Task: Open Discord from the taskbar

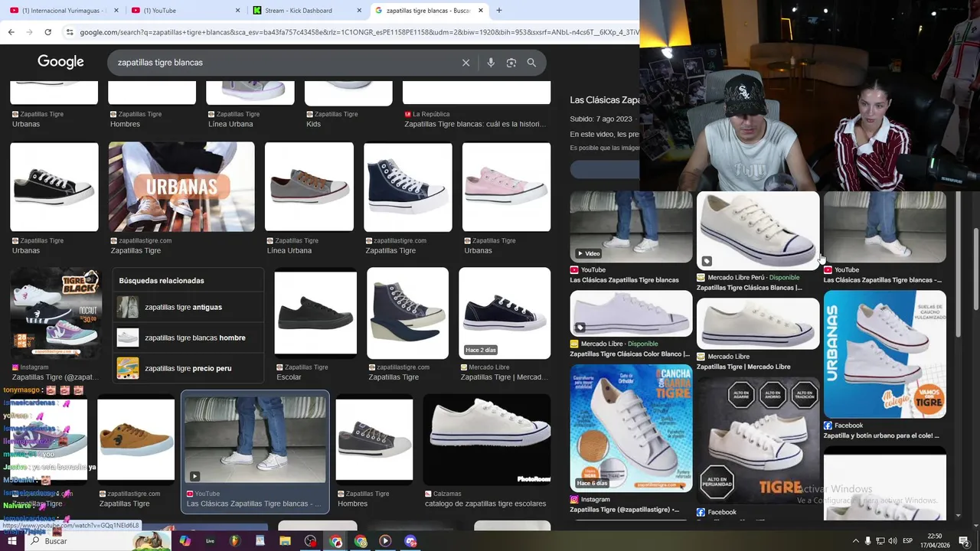Action: click(410, 541)
